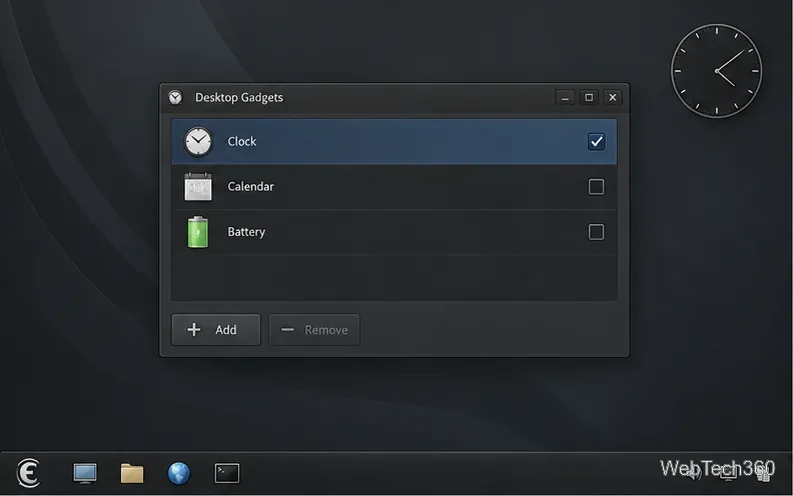Click the Calendar gadget icon in list
Image resolution: width=793 pixels, height=496 pixels.
coord(198,187)
